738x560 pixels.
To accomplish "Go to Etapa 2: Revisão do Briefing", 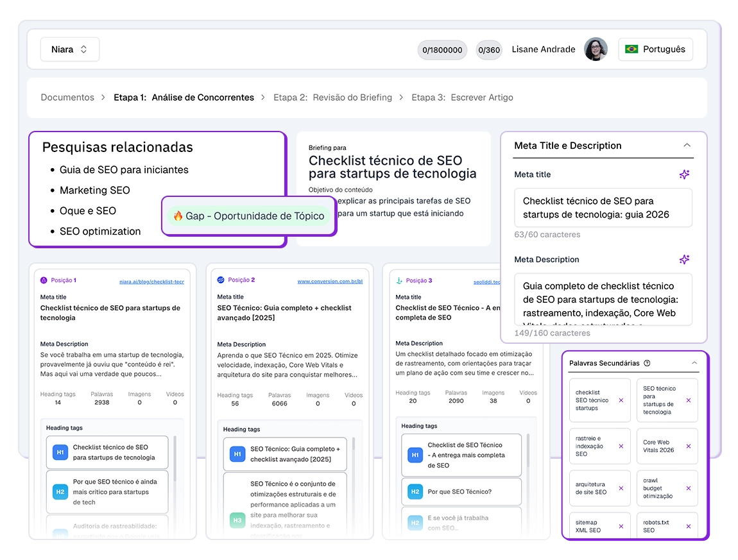I will pyautogui.click(x=332, y=98).
